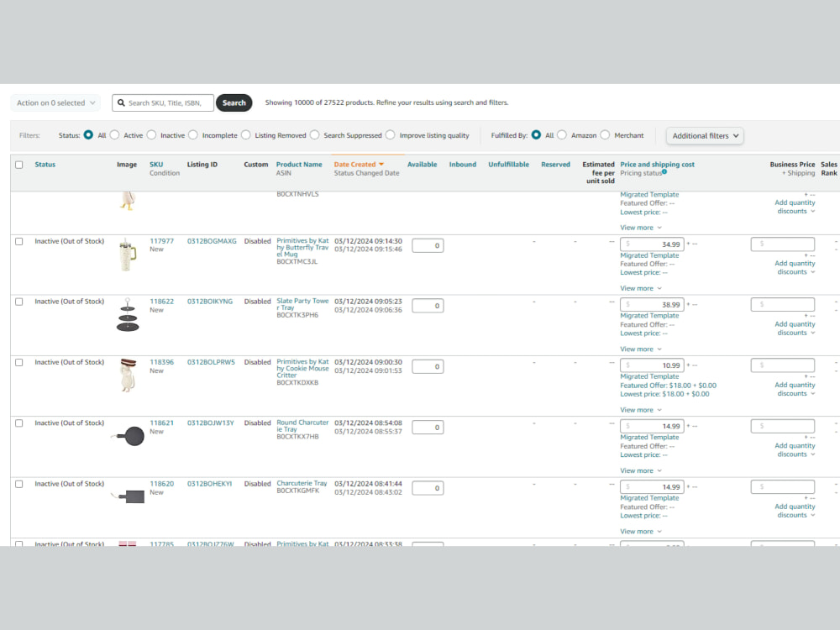Open the Cookie Mouse Critter thumbnail
This screenshot has height=630, width=840.
(x=128, y=375)
